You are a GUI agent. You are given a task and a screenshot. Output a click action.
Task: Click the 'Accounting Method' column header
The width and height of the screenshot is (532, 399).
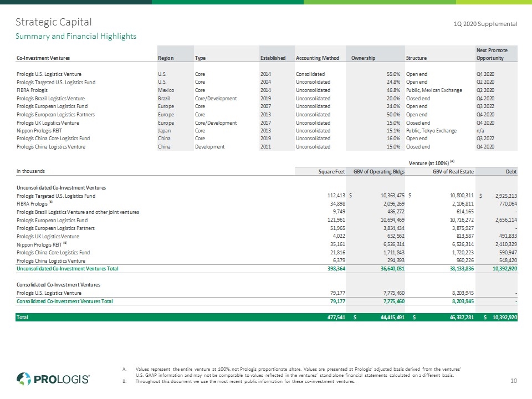318,58
